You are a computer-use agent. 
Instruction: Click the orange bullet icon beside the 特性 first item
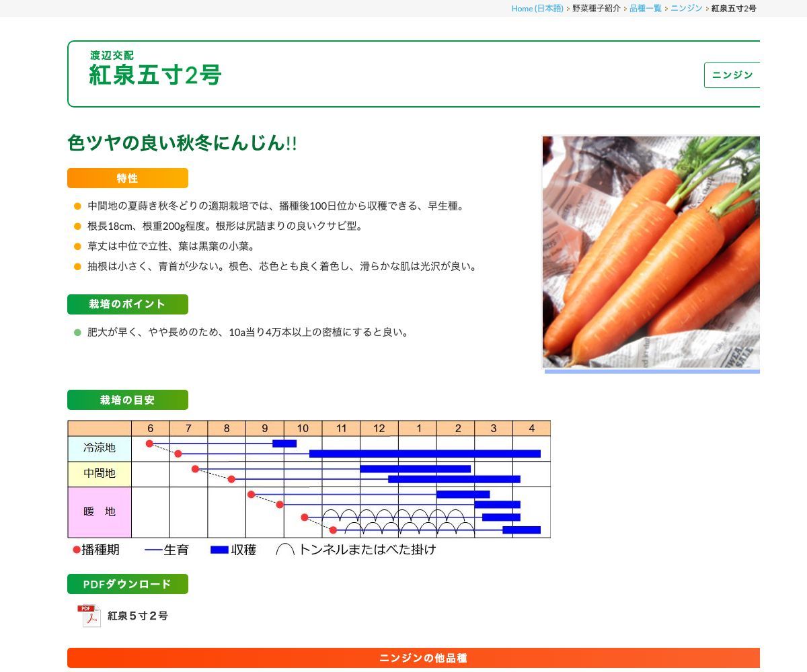click(76, 206)
